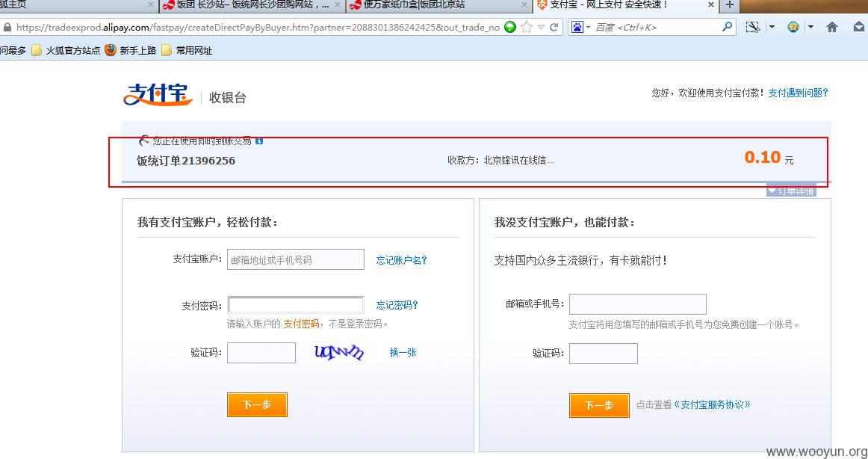Expand the globe icon dropdown arrow

pyautogui.click(x=811, y=27)
